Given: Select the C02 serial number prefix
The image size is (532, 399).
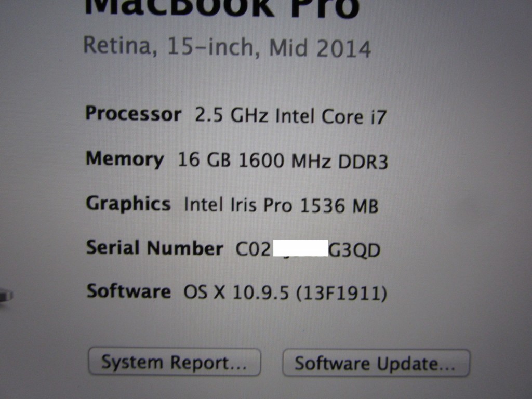Looking at the screenshot, I should tap(254, 249).
